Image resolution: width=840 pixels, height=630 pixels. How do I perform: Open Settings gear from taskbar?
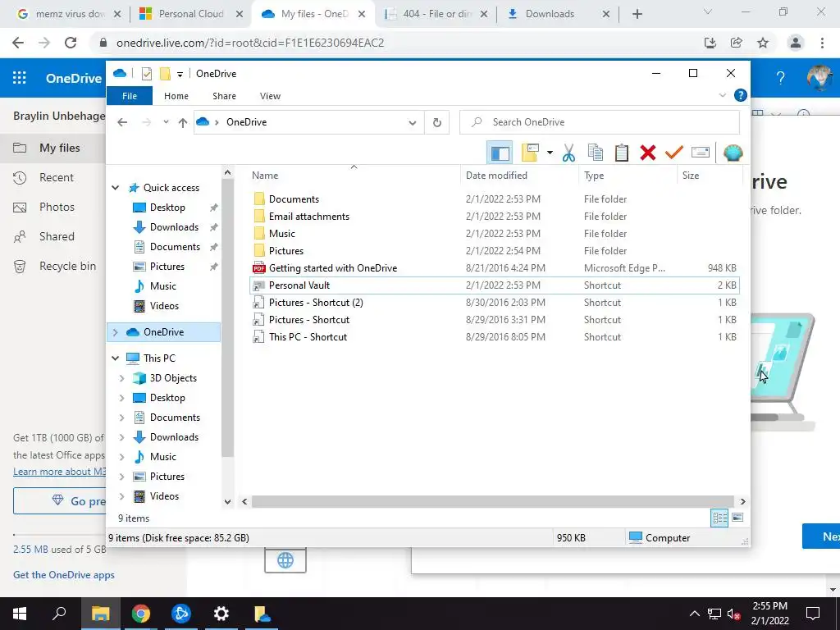pyautogui.click(x=221, y=614)
